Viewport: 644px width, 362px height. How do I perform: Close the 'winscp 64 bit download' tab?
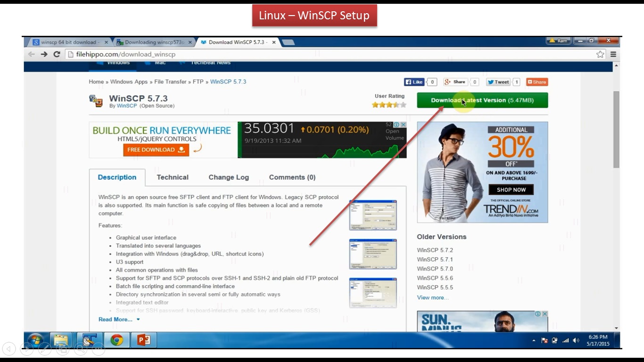pos(106,42)
